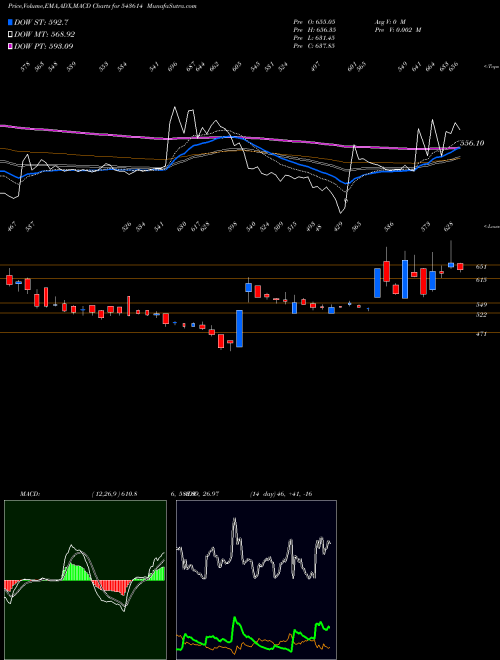Image resolution: width=500 pixels, height=660 pixels.
Task: Select the 'DOW ST: 592.7' legend text
Action: 41,22
